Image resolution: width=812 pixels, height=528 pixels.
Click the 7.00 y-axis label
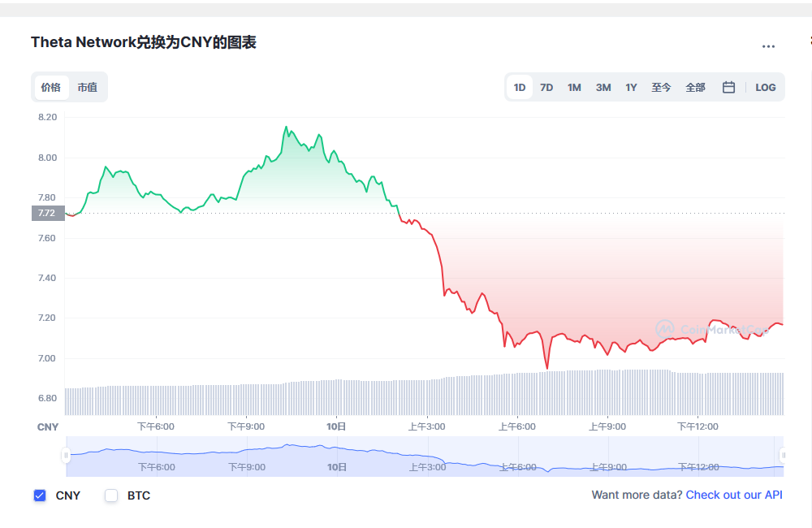click(48, 358)
